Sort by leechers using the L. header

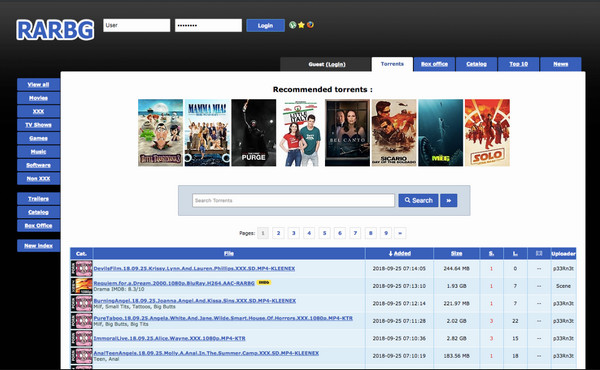[x=515, y=253]
